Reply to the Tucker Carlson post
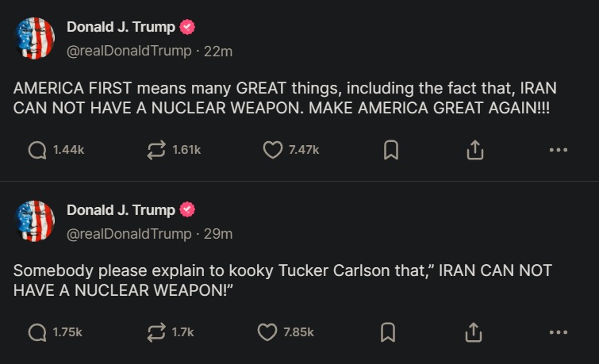Viewport: 599px width, 364px height. click(37, 332)
